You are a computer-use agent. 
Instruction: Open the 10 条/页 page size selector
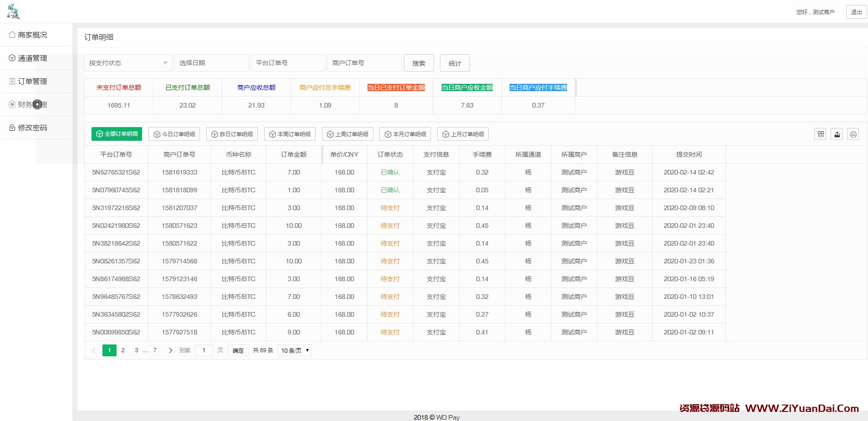pos(295,350)
